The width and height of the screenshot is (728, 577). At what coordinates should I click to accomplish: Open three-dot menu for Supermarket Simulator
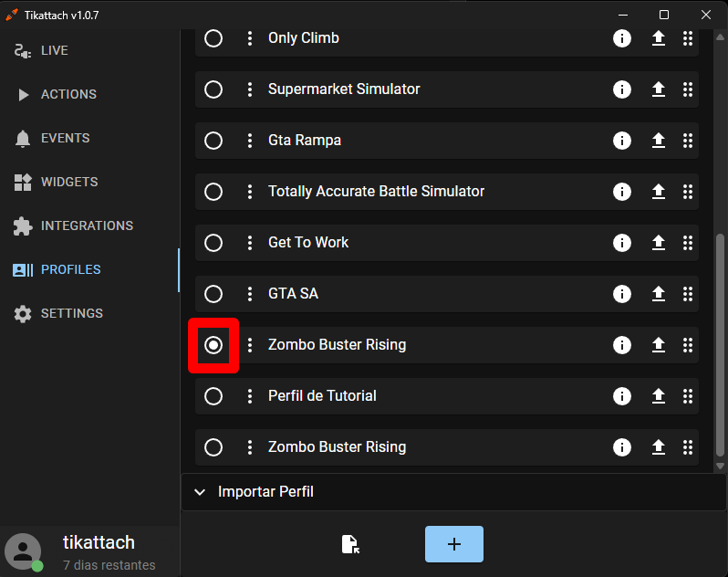coord(250,89)
